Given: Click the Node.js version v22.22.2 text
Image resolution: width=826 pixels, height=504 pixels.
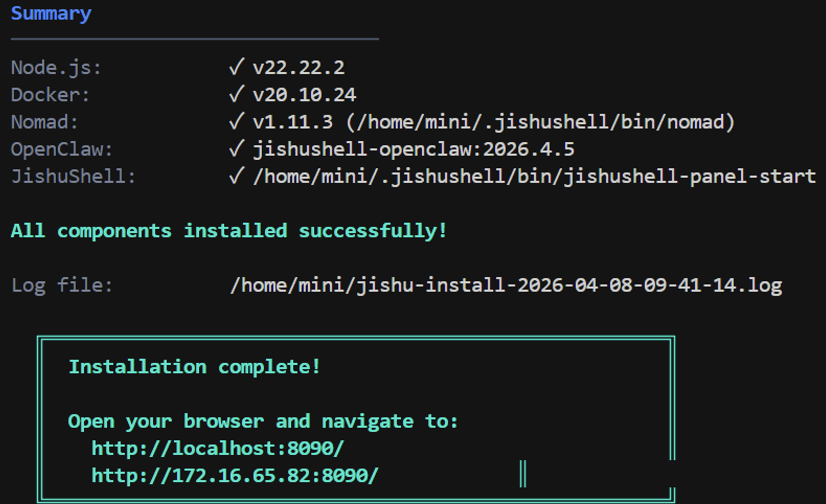Looking at the screenshot, I should tap(299, 67).
